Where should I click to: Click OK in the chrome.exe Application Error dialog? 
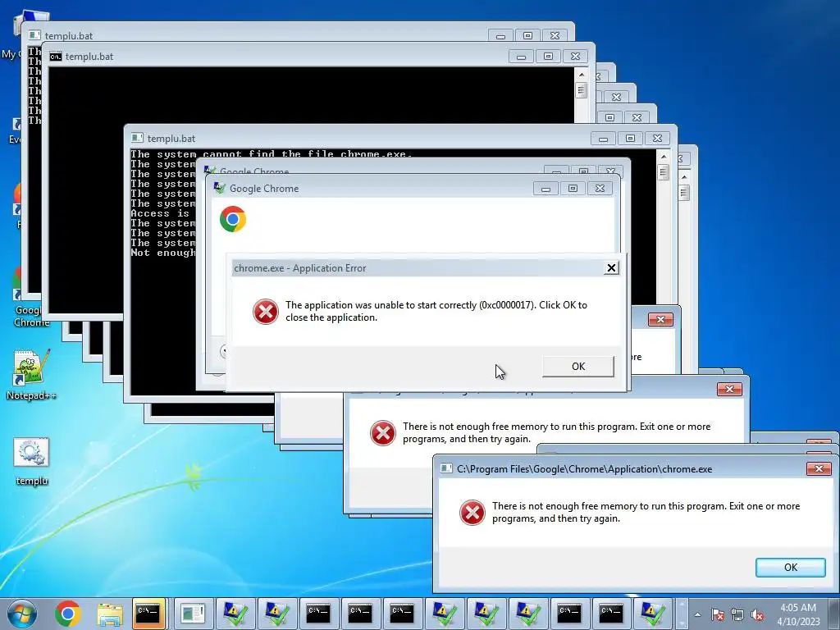(578, 367)
